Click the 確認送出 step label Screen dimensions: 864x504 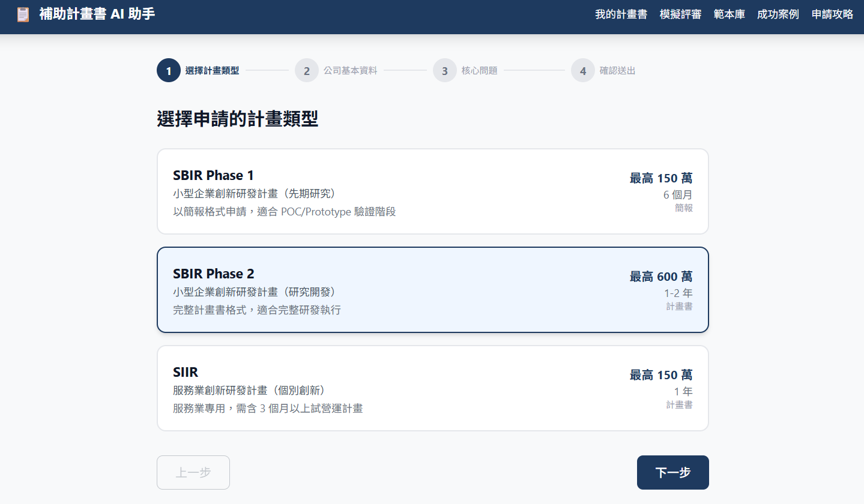(617, 71)
